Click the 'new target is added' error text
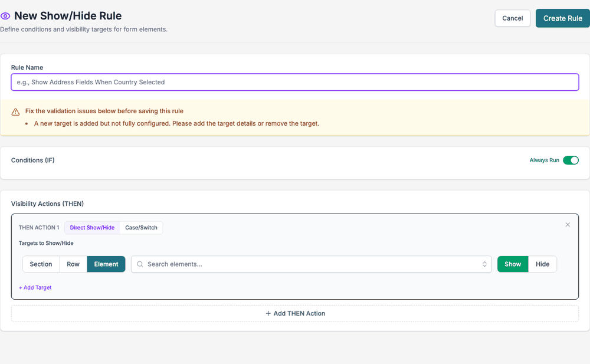Screen dimensions: 590x364 [176, 123]
